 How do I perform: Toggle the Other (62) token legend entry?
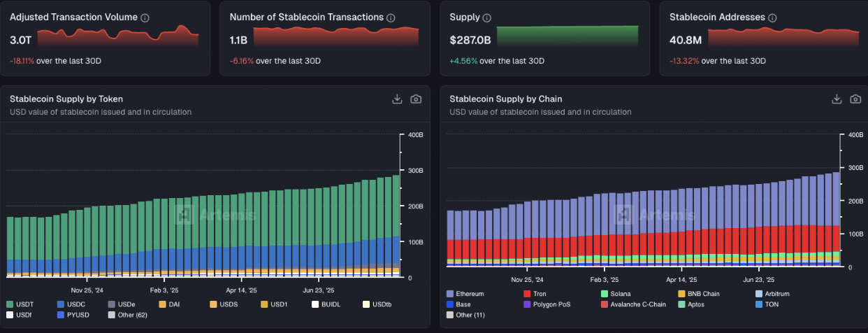pyautogui.click(x=131, y=315)
